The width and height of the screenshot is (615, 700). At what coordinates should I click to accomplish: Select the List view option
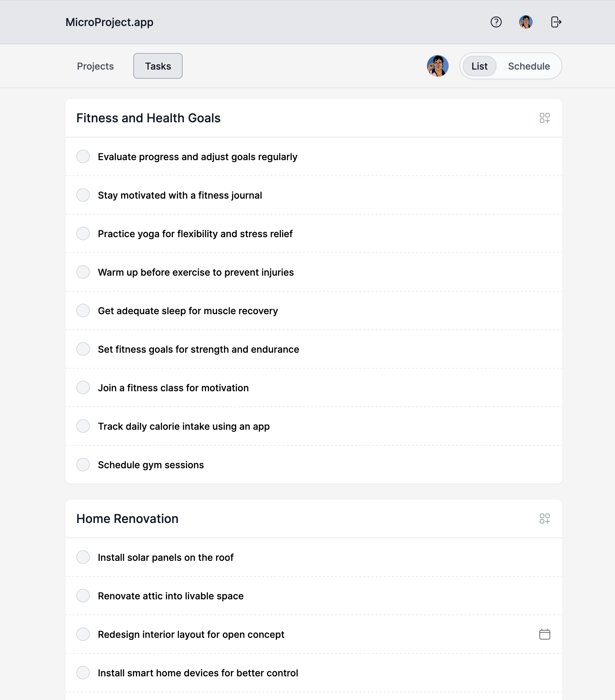479,66
